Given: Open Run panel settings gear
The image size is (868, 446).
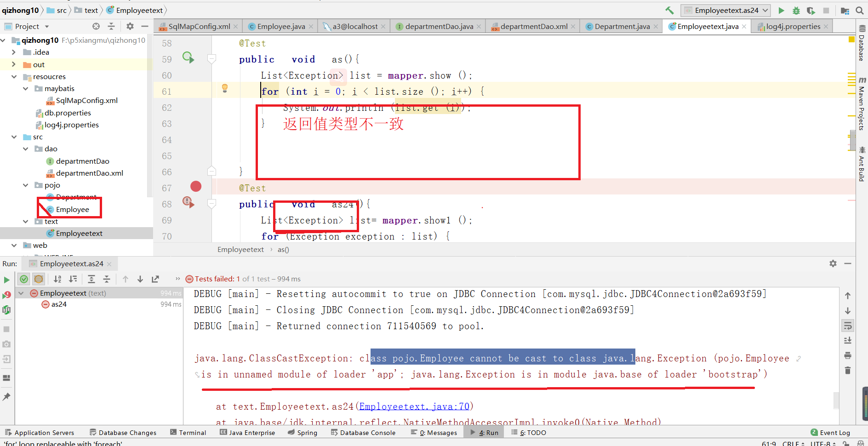Looking at the screenshot, I should click(x=833, y=263).
